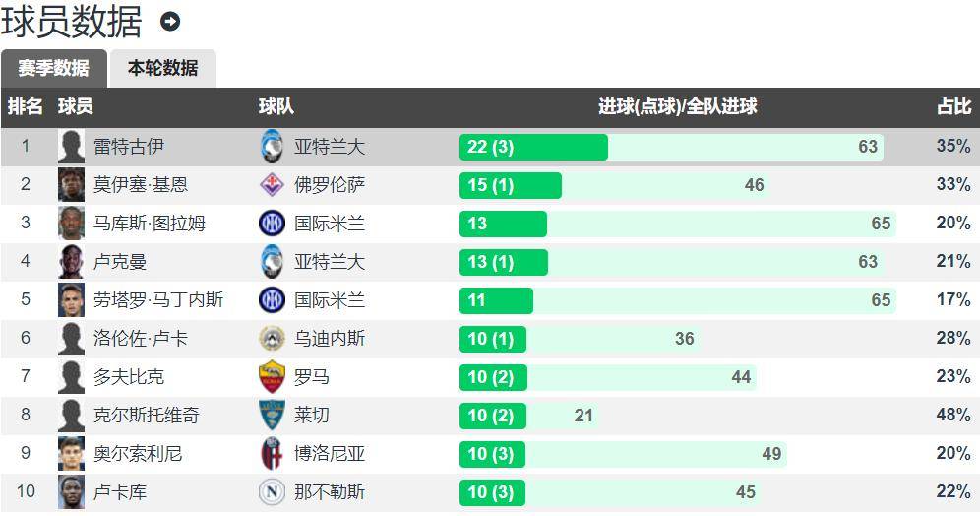Screen dimensions: 980x516
Task: Click the Udinese crest next to 乌迪内斯
Action: pos(272,339)
